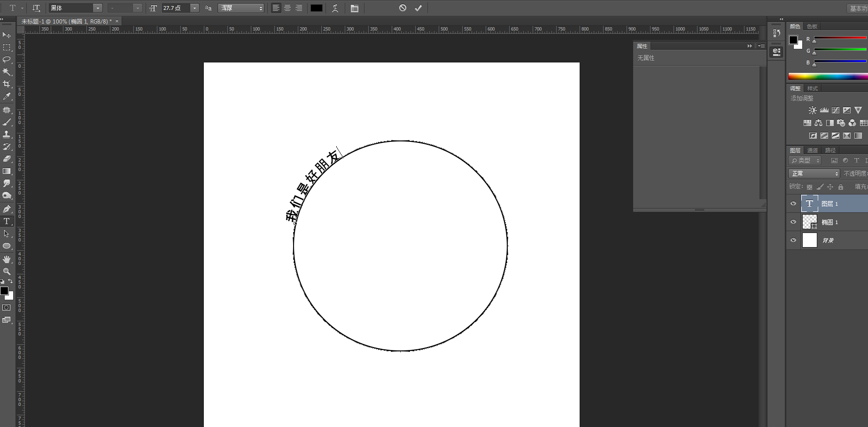Add a Photo Filter adjustment
Viewport: 868px width, 427px height.
tap(841, 123)
